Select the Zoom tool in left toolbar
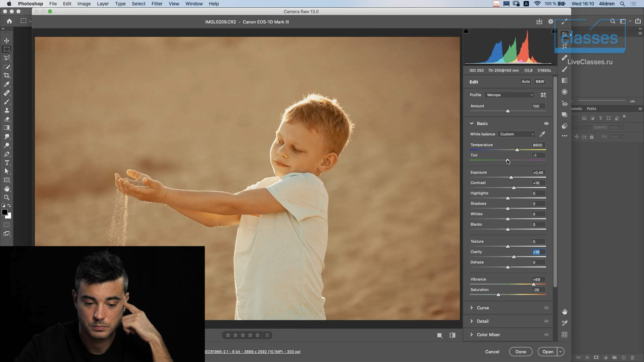This screenshot has height=362, width=644. click(x=7, y=198)
